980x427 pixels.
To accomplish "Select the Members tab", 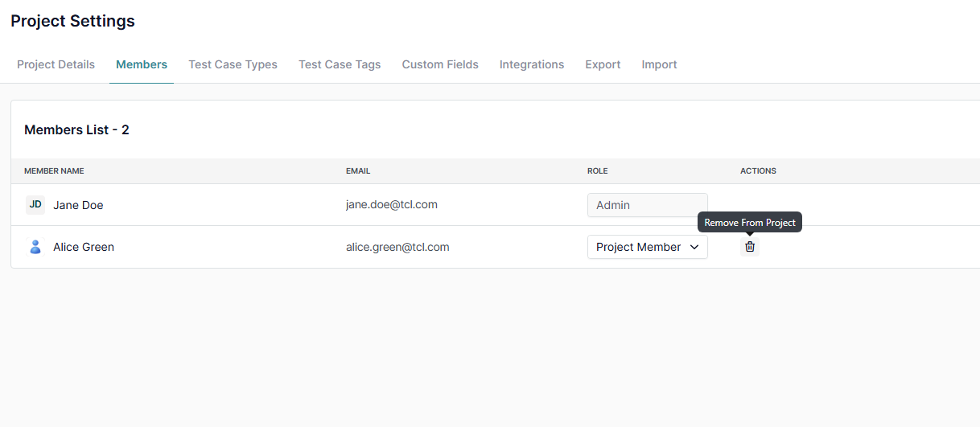I will (x=142, y=64).
